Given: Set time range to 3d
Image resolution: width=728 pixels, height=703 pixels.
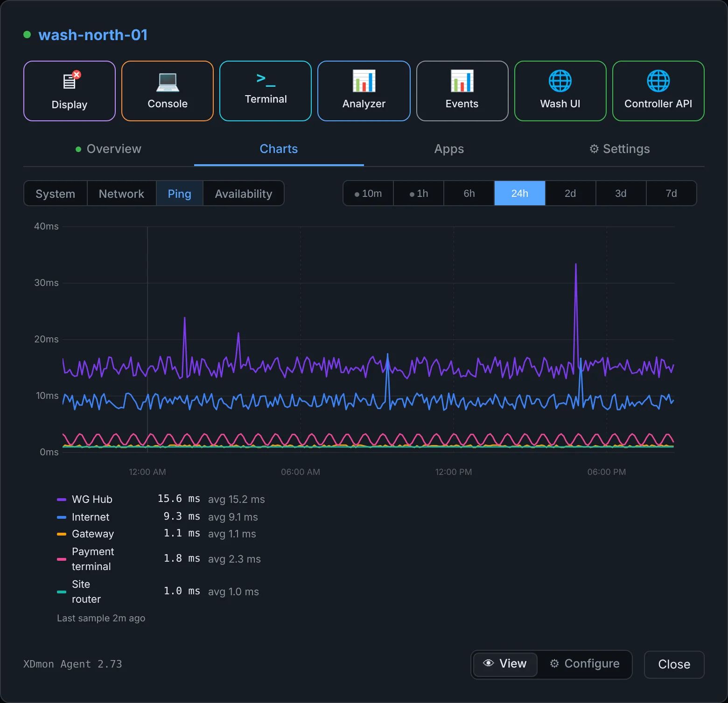Looking at the screenshot, I should (x=621, y=193).
